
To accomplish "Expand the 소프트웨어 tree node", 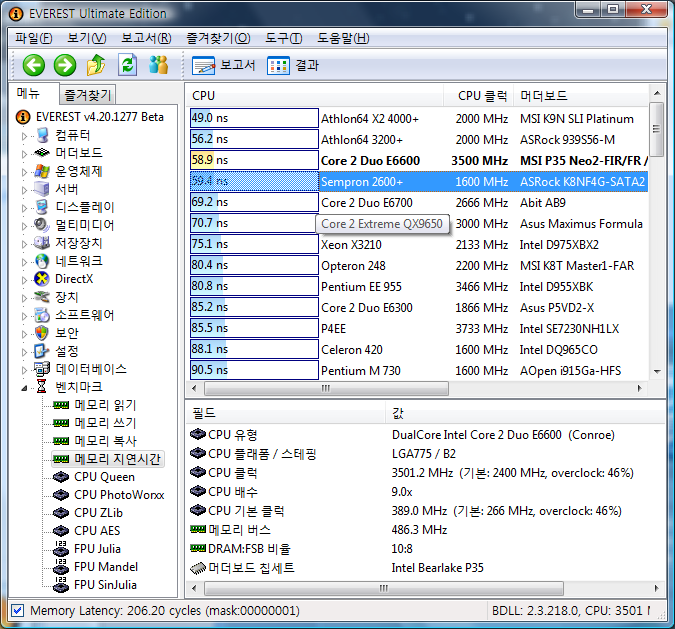I will [x=25, y=316].
